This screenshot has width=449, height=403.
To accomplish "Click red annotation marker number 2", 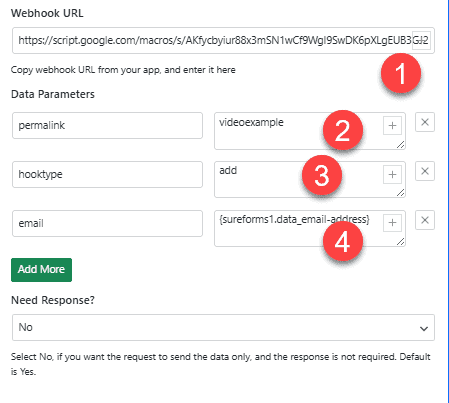I will (343, 130).
